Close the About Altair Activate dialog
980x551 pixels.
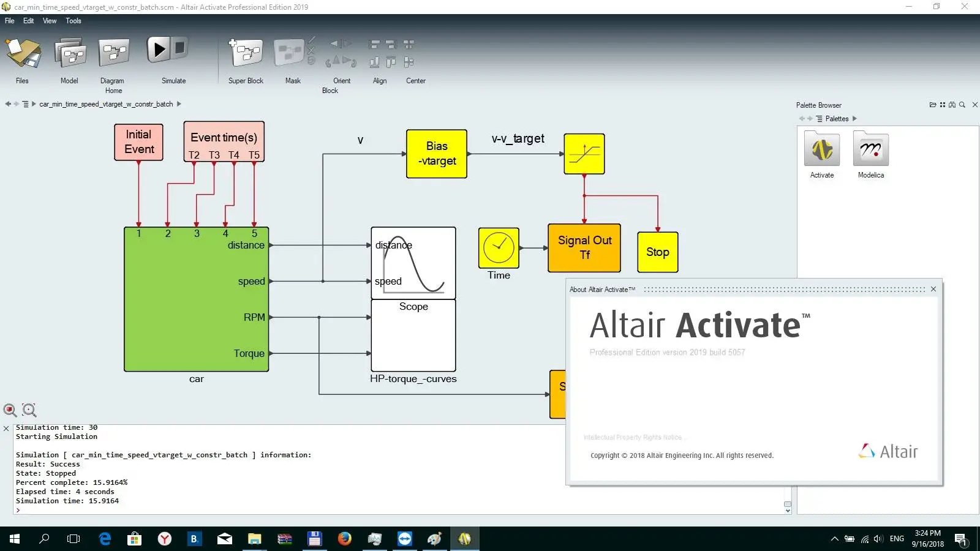coord(933,289)
